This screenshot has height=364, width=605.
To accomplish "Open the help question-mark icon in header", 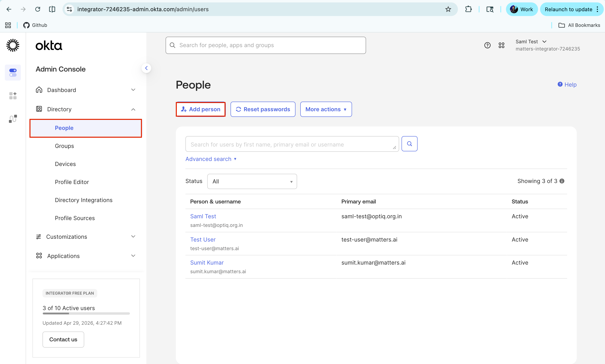I will [x=487, y=45].
